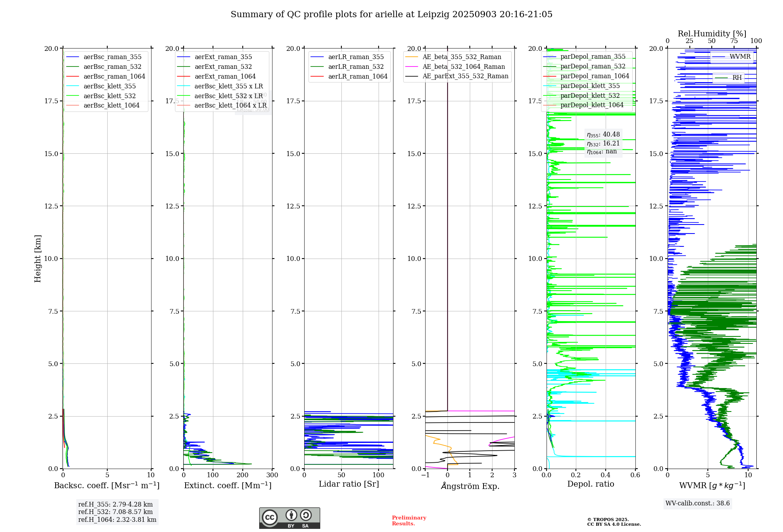
Task: Click the Lidar ratio [Sr] axis label
Action: pos(348,484)
